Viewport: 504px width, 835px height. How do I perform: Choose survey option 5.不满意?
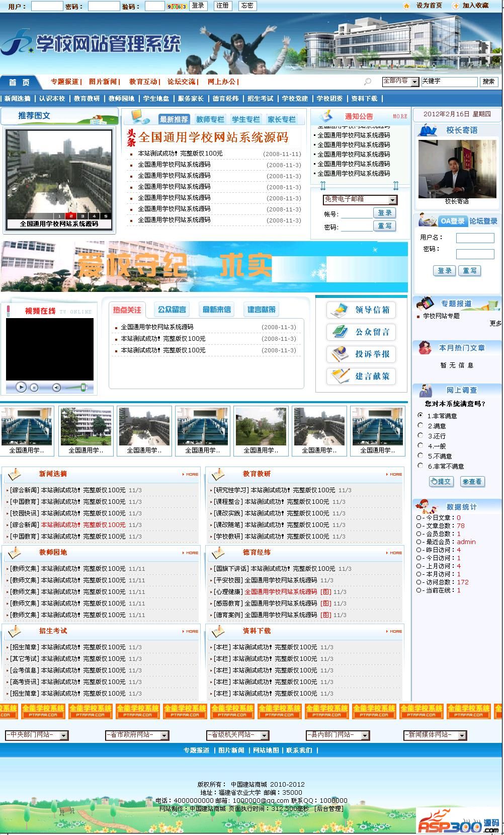click(420, 456)
